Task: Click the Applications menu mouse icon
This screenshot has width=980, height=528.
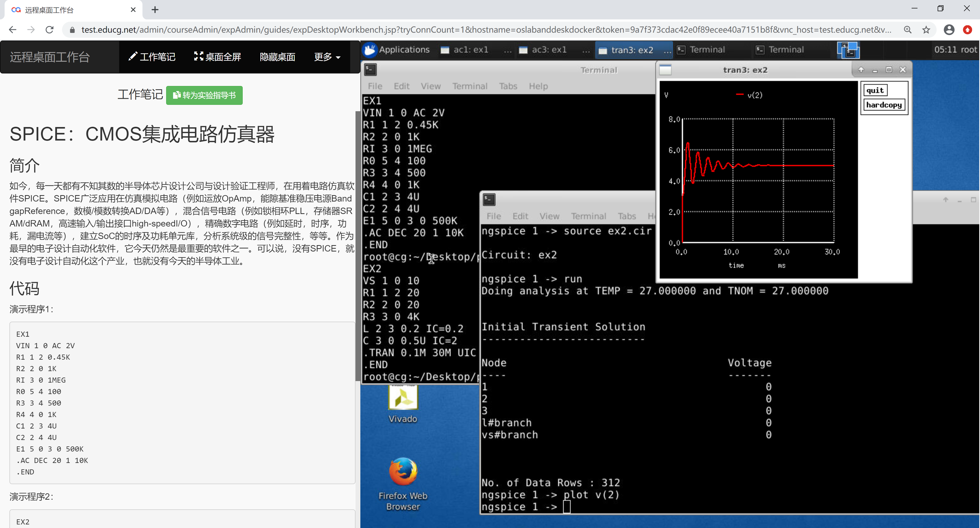Action: click(369, 50)
